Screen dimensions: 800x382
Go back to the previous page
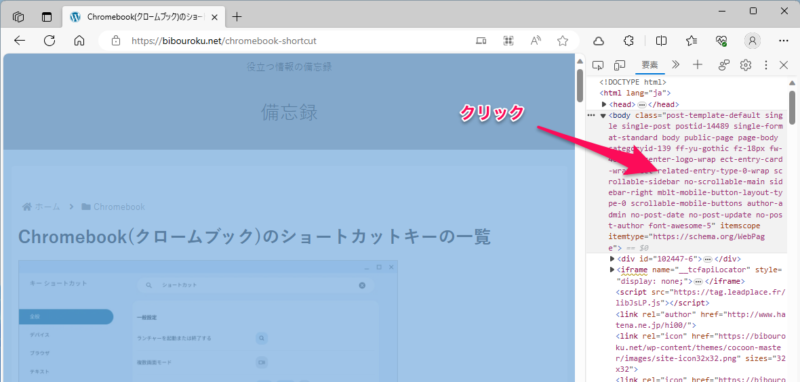click(x=19, y=41)
